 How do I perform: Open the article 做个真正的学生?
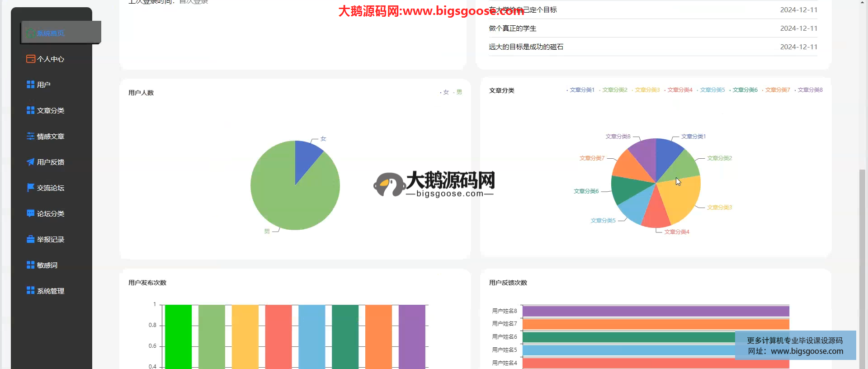pyautogui.click(x=512, y=28)
